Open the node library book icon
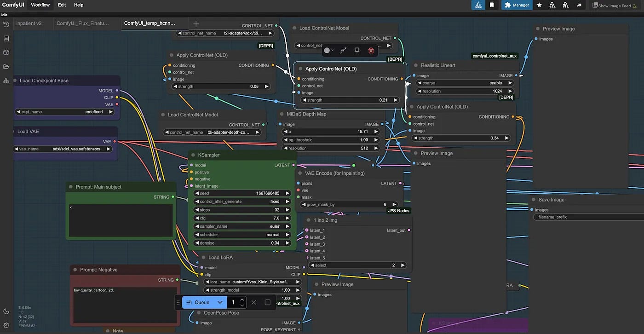The image size is (644, 334). tap(6, 38)
